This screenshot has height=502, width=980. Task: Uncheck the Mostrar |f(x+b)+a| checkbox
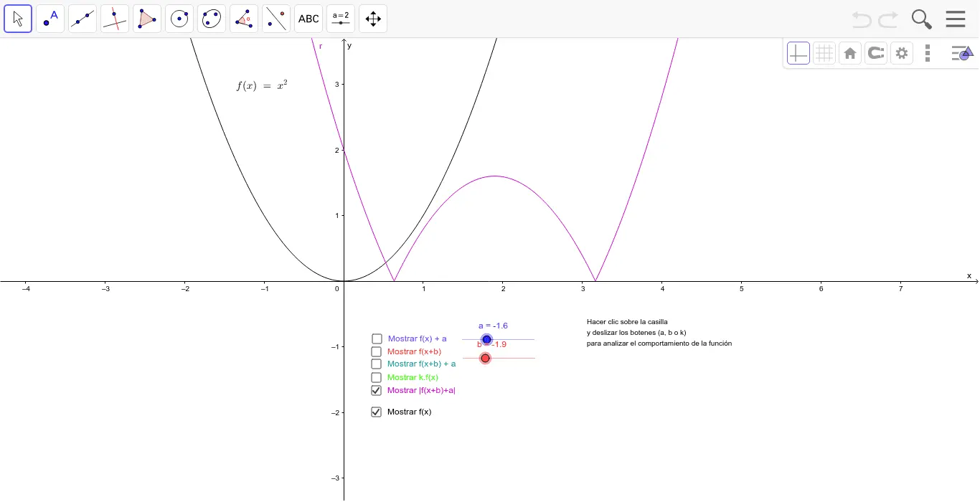point(376,391)
